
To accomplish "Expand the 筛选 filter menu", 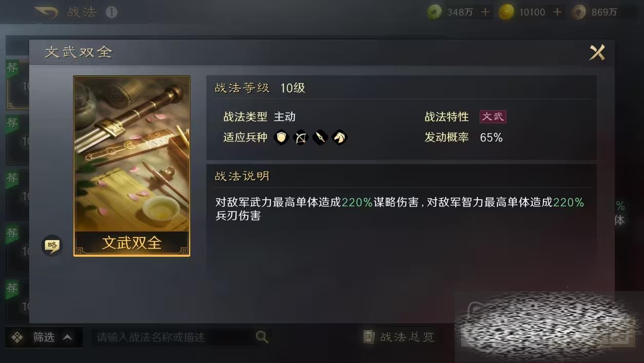I will tap(44, 337).
